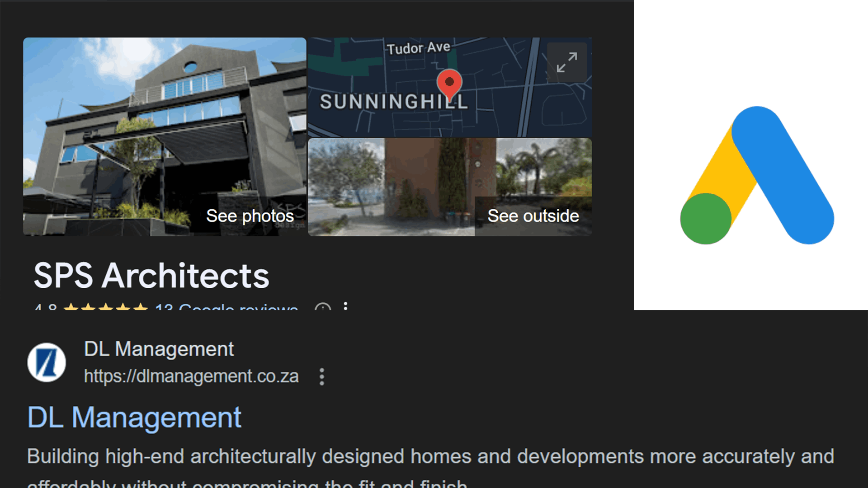The height and width of the screenshot is (488, 868).
Task: Click the SPS Architects building photo
Action: point(165,136)
